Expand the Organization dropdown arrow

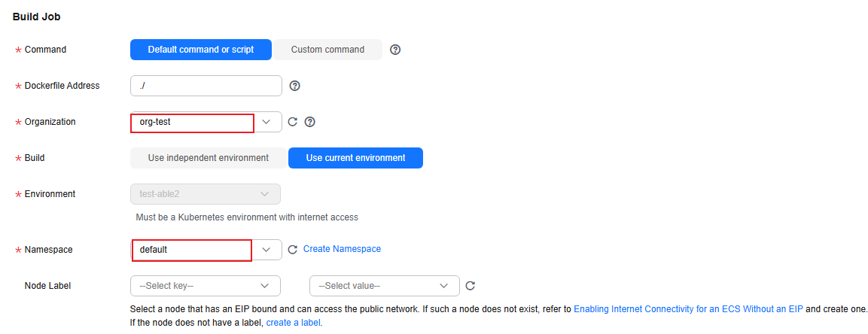(x=266, y=122)
